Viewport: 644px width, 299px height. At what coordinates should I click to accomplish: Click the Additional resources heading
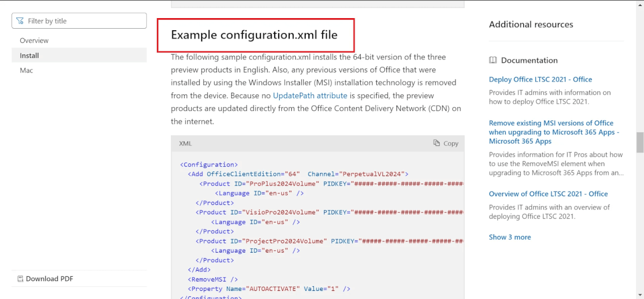click(x=531, y=24)
